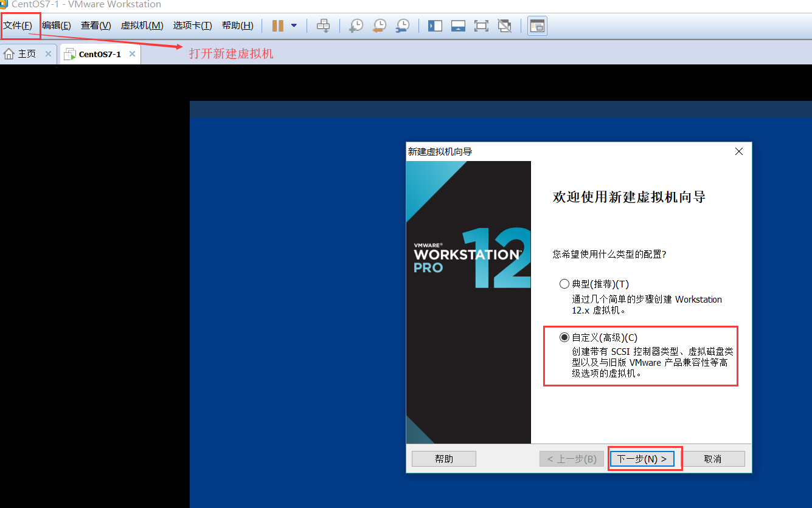This screenshot has width=812, height=508.
Task: Open the 选项卡(T) menu
Action: coord(192,26)
